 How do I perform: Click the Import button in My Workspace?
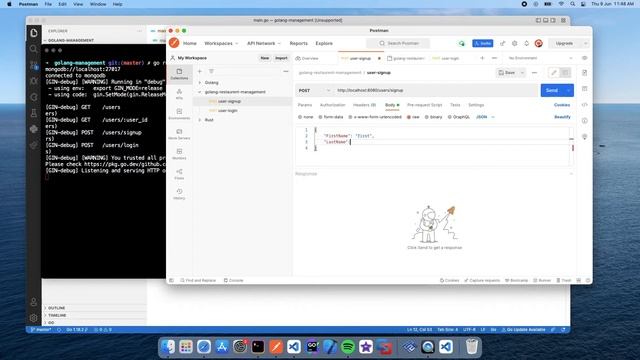[281, 58]
